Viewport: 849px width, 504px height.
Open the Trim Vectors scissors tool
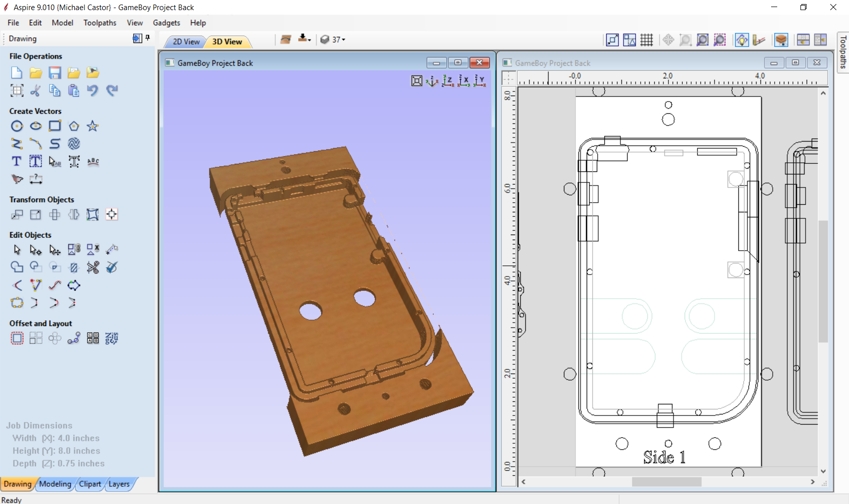[x=93, y=267]
